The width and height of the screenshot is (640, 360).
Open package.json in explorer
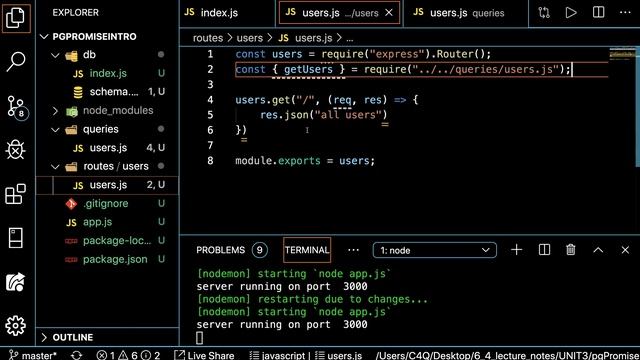108,260
